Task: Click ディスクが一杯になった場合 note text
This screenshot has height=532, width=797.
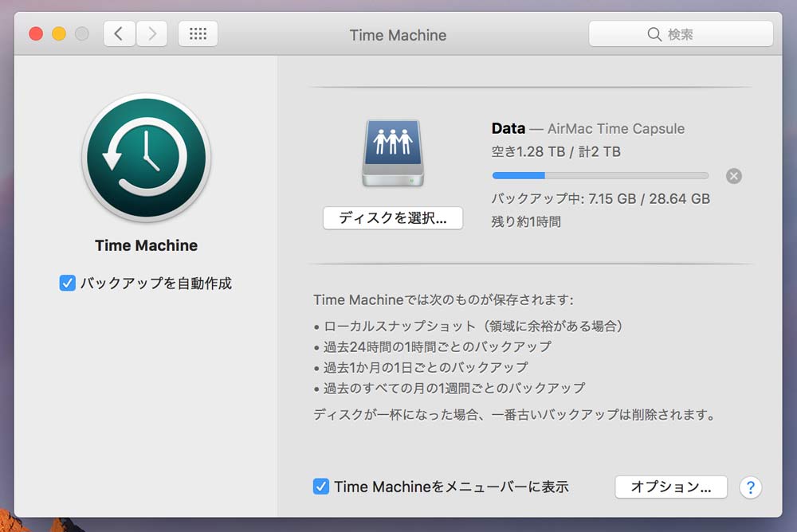Action: [x=514, y=415]
